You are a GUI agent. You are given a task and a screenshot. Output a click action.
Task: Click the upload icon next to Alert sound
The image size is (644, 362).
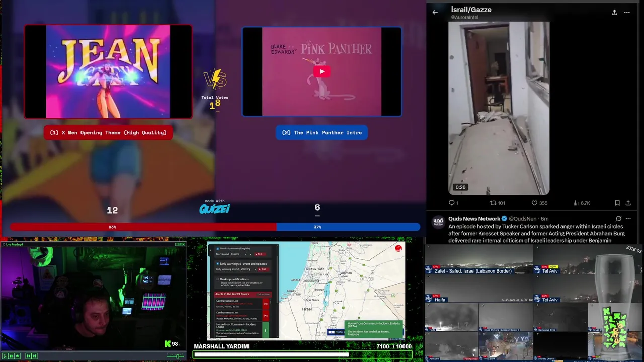[x=251, y=254]
